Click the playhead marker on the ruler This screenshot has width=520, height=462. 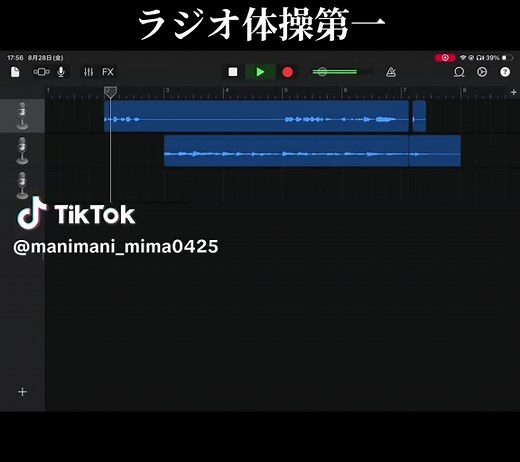110,92
